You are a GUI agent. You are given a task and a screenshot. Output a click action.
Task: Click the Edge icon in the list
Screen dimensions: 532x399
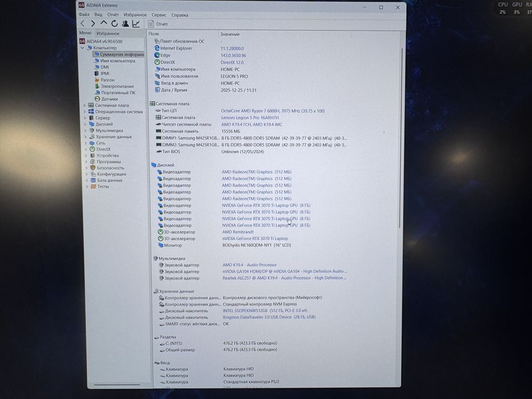pyautogui.click(x=157, y=55)
